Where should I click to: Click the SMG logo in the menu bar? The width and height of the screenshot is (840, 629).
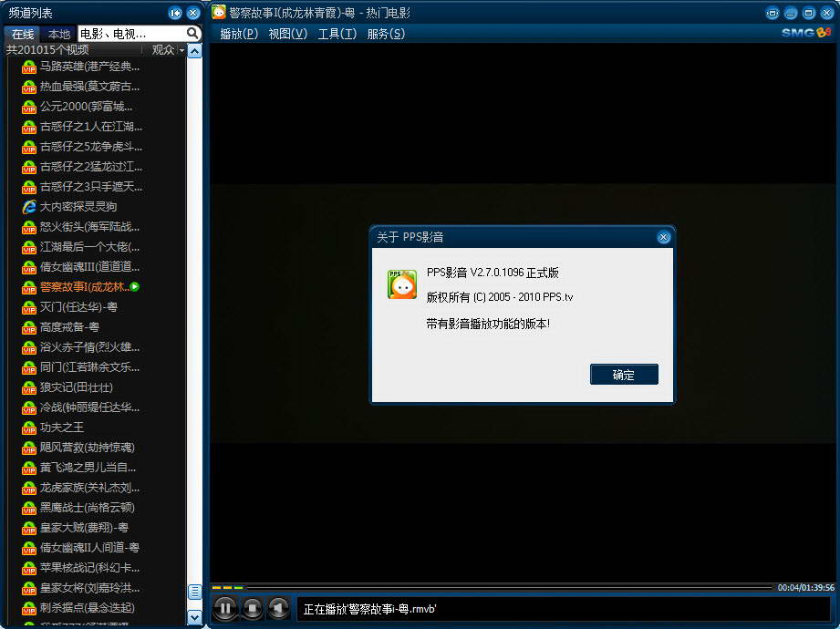click(806, 33)
